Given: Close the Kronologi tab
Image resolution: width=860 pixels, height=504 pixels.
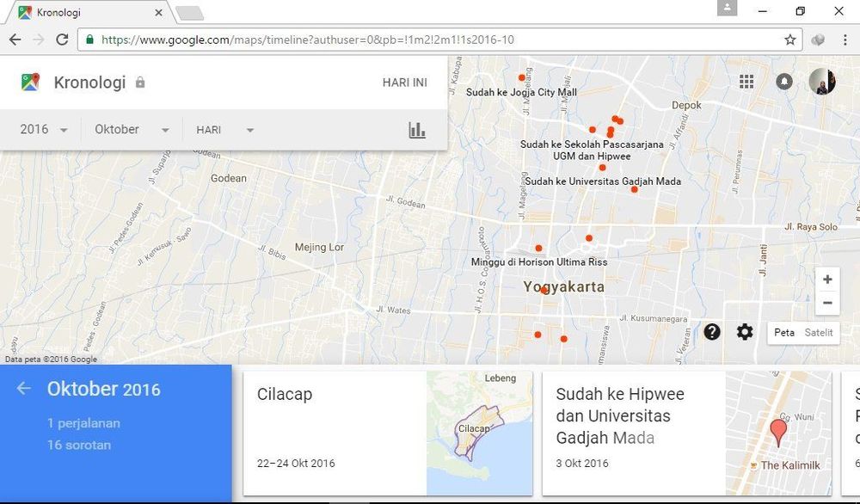Looking at the screenshot, I should tap(158, 12).
